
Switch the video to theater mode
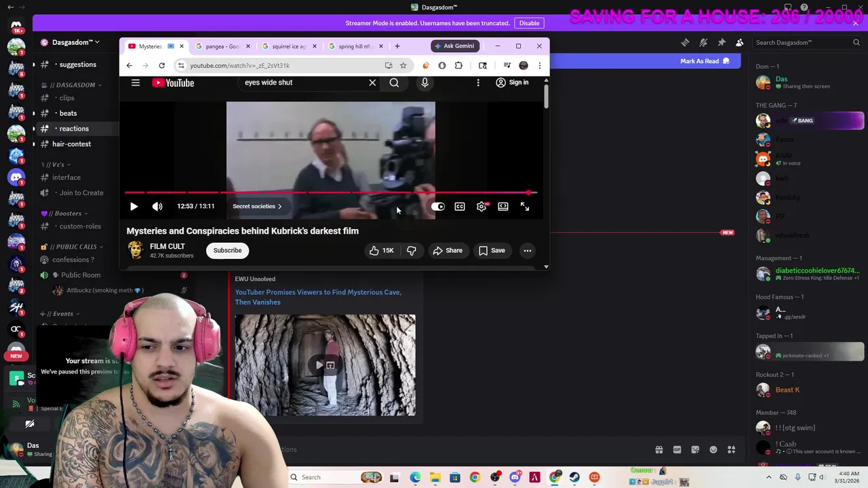[x=503, y=207]
